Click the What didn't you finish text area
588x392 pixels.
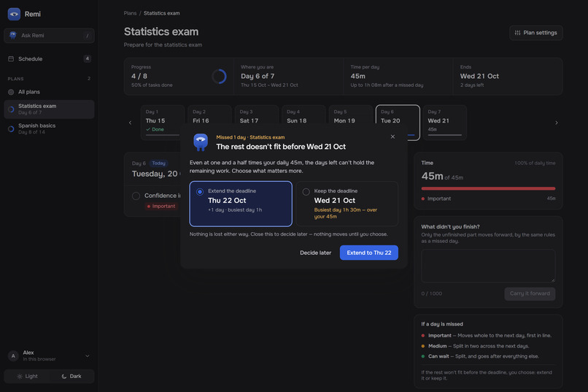[488, 266]
